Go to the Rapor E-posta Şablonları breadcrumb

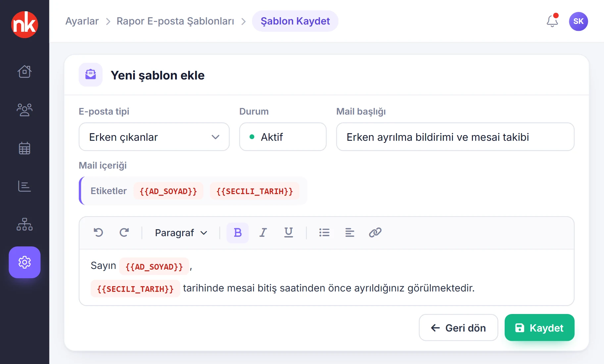pos(175,21)
